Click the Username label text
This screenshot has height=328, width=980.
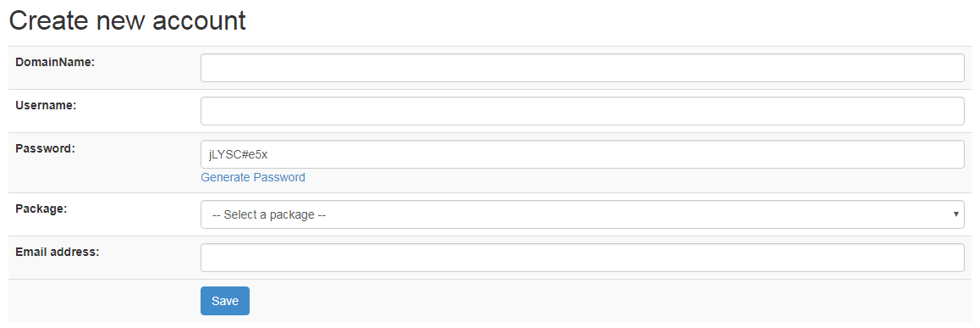46,105
